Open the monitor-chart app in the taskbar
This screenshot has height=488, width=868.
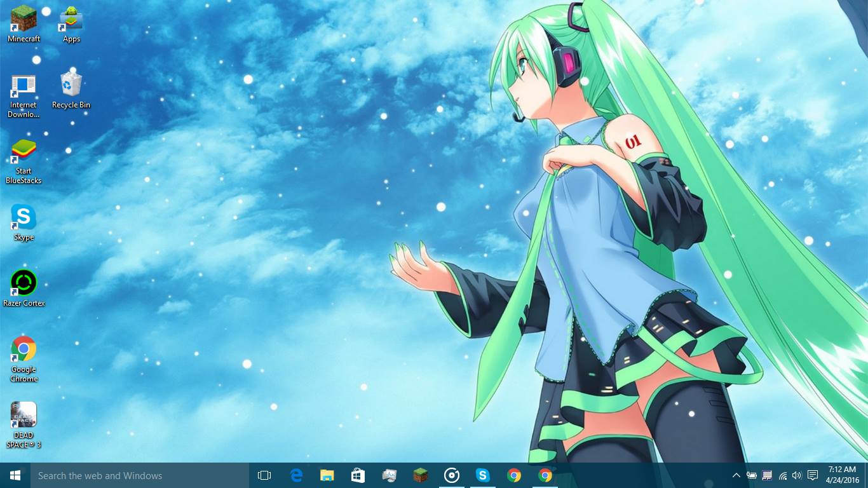(390, 475)
